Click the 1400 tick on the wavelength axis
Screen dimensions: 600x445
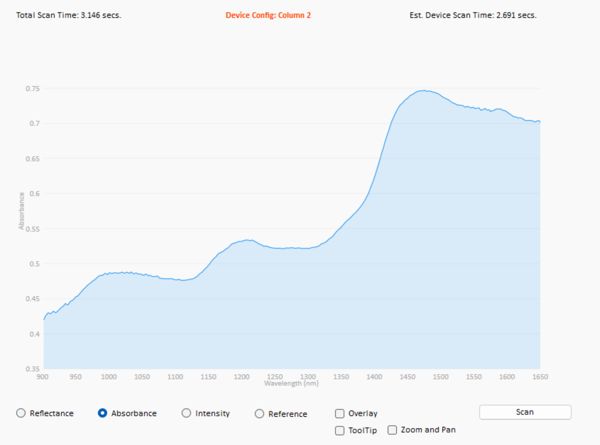(x=374, y=377)
